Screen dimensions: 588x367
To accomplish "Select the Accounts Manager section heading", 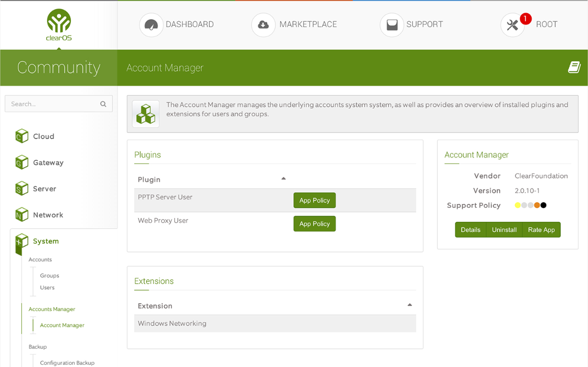I will 52,309.
